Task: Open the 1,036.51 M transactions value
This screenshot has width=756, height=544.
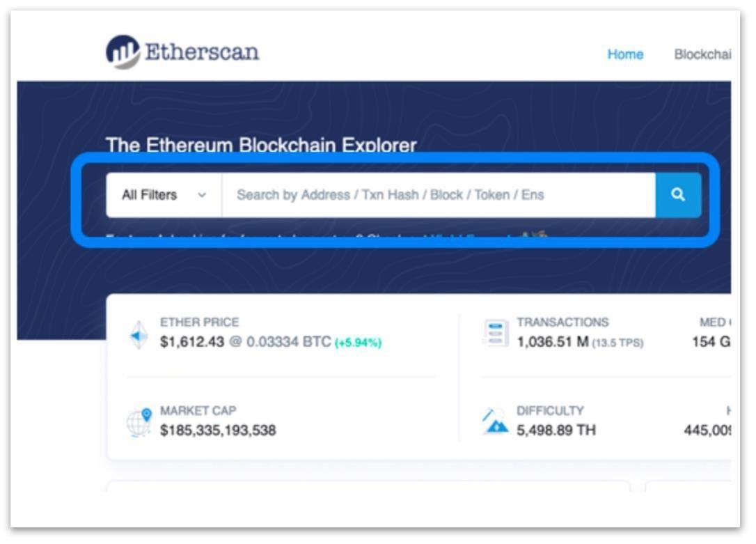Action: pos(553,342)
